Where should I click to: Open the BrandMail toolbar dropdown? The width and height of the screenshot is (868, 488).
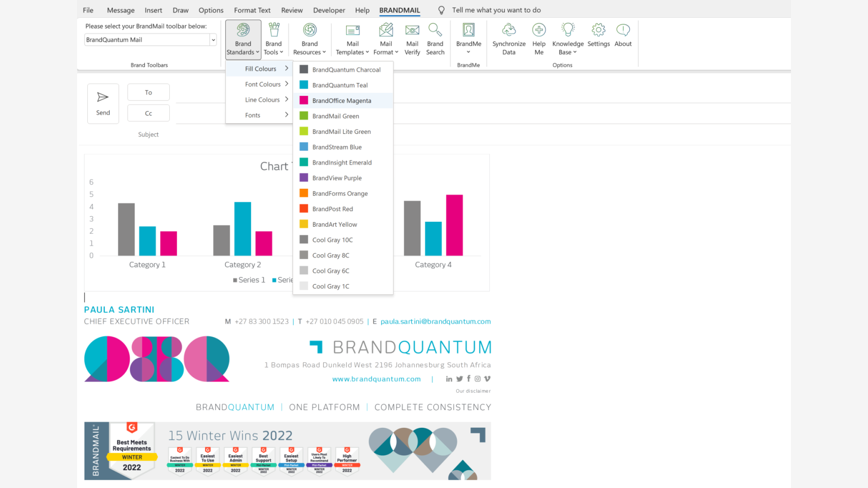[213, 39]
